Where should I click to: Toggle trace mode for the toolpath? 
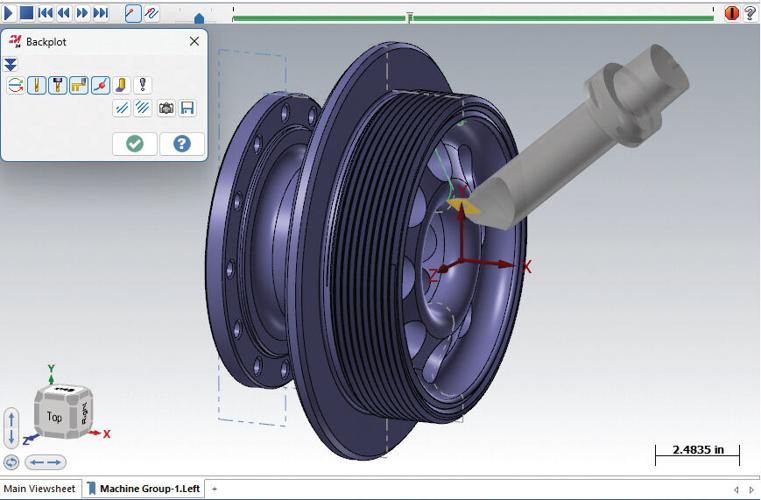[x=133, y=13]
